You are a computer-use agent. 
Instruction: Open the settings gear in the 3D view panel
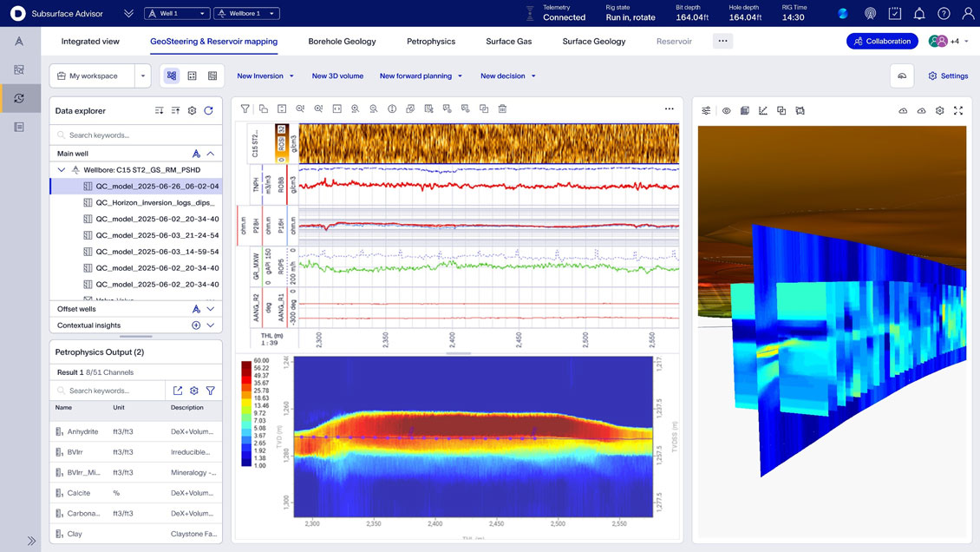coord(938,110)
